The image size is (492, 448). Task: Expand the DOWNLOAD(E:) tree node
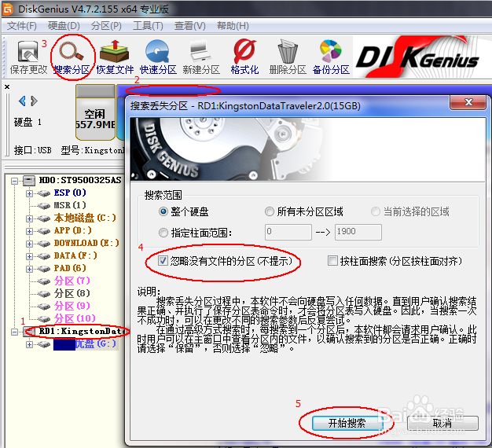[x=29, y=244]
